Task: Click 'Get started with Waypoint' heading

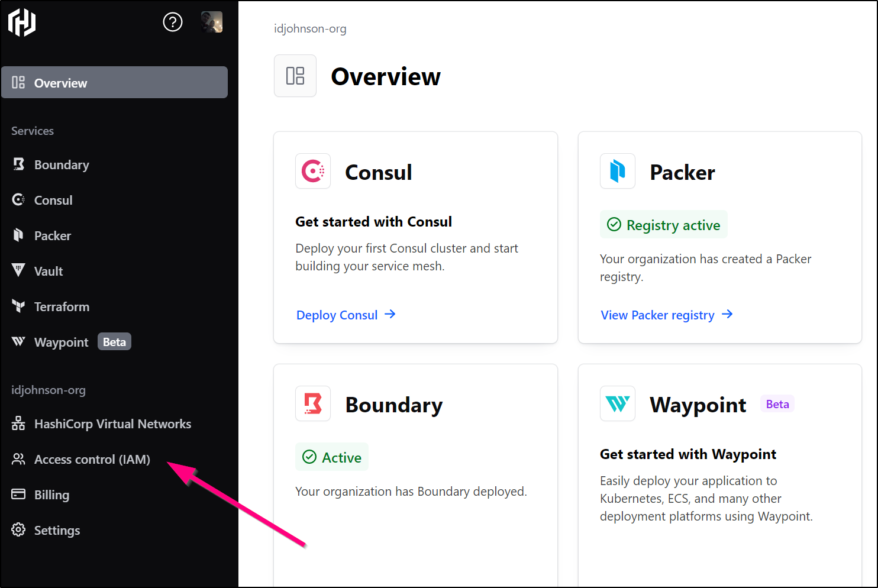Action: (x=688, y=454)
